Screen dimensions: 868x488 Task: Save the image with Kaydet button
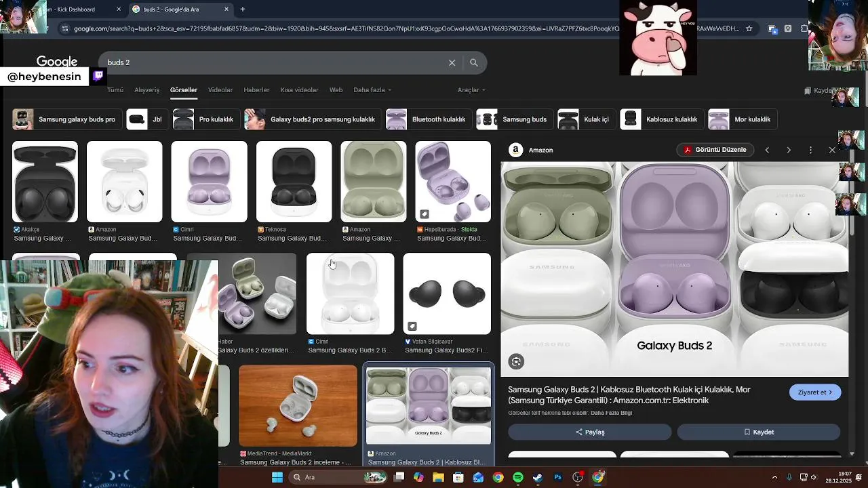(758, 432)
